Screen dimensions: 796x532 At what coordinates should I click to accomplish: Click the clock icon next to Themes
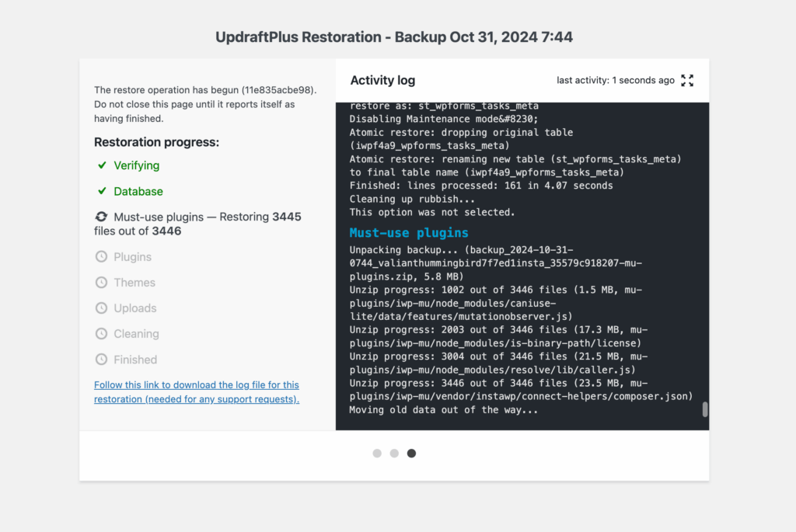102,283
